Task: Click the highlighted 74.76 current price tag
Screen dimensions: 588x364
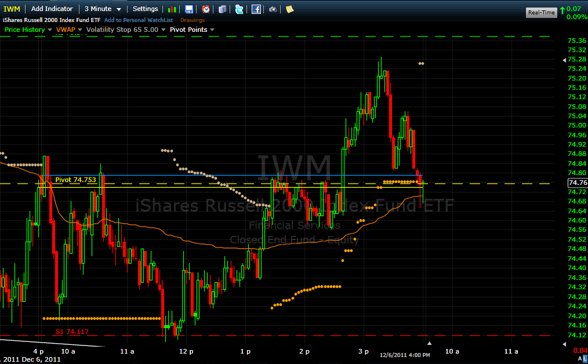Action: click(578, 183)
